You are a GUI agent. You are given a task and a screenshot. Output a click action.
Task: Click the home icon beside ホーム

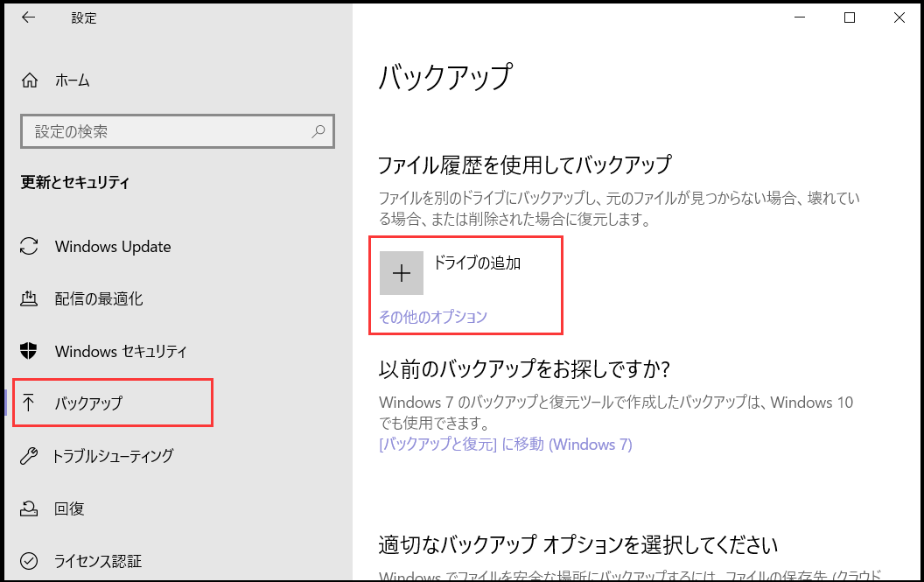point(30,80)
